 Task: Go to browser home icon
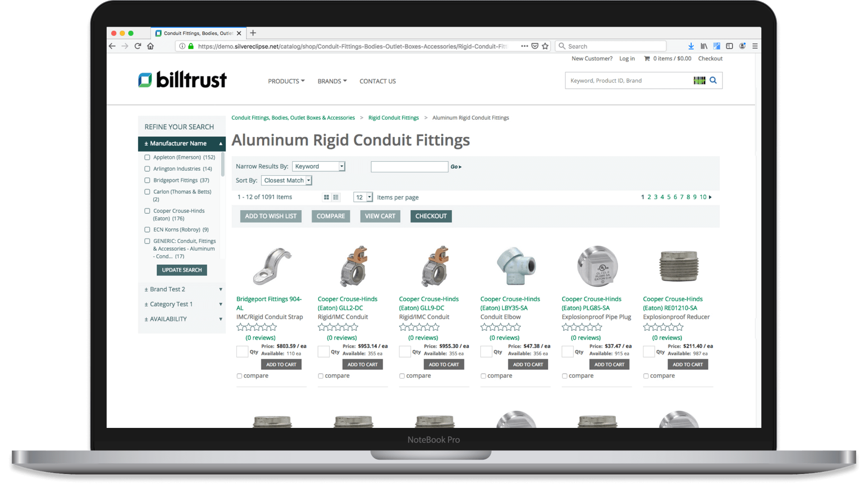(x=151, y=46)
